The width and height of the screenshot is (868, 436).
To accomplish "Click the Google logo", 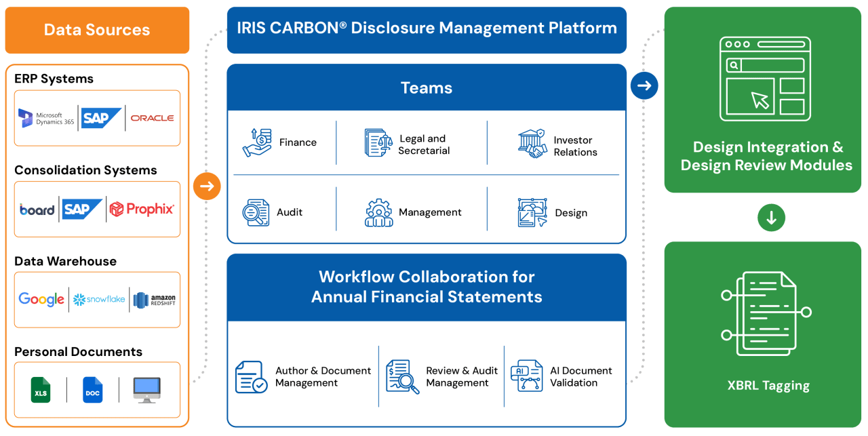I will [41, 299].
